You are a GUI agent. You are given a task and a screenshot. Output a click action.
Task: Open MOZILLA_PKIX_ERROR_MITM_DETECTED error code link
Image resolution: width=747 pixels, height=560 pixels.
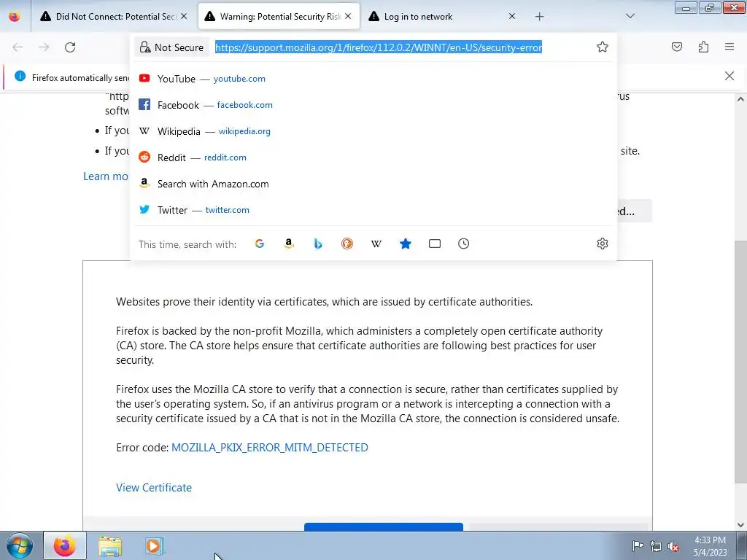(270, 448)
